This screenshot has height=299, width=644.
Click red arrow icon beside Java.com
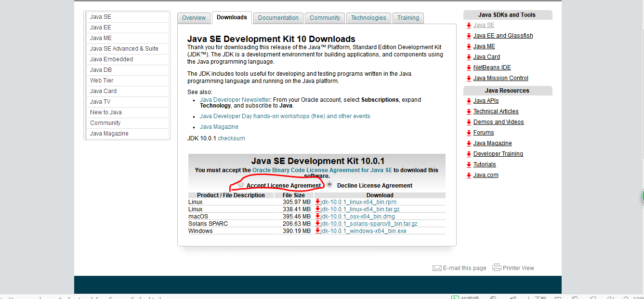click(x=469, y=175)
